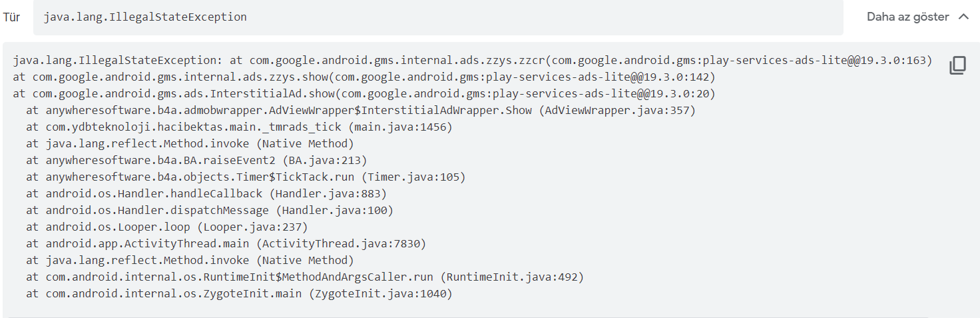Click the "Tür" label
This screenshot has height=318, width=980.
(x=11, y=17)
